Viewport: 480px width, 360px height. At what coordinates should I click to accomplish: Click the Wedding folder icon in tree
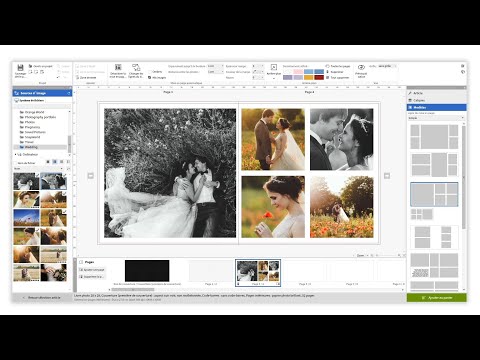pos(22,147)
